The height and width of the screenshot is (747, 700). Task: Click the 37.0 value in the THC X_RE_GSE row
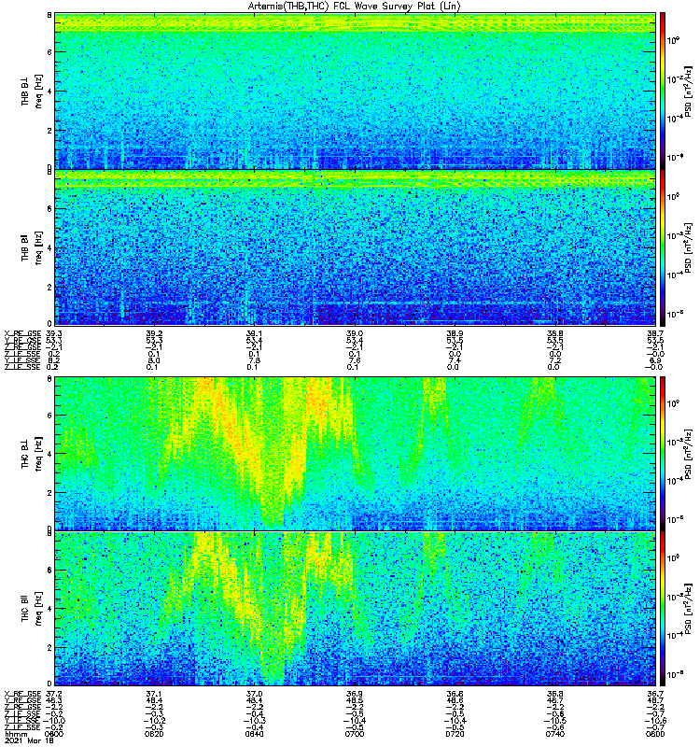pos(254,694)
